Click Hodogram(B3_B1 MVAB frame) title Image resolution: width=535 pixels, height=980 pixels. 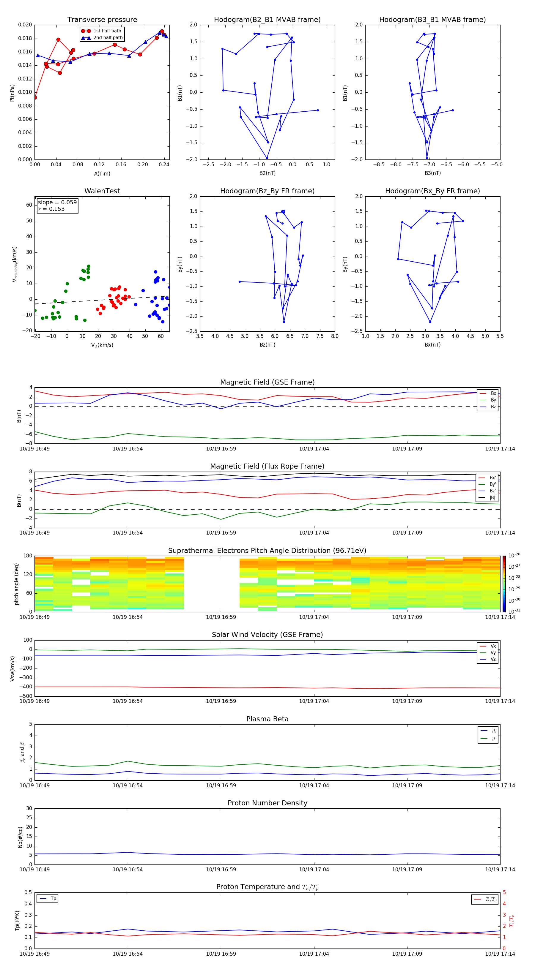(432, 20)
